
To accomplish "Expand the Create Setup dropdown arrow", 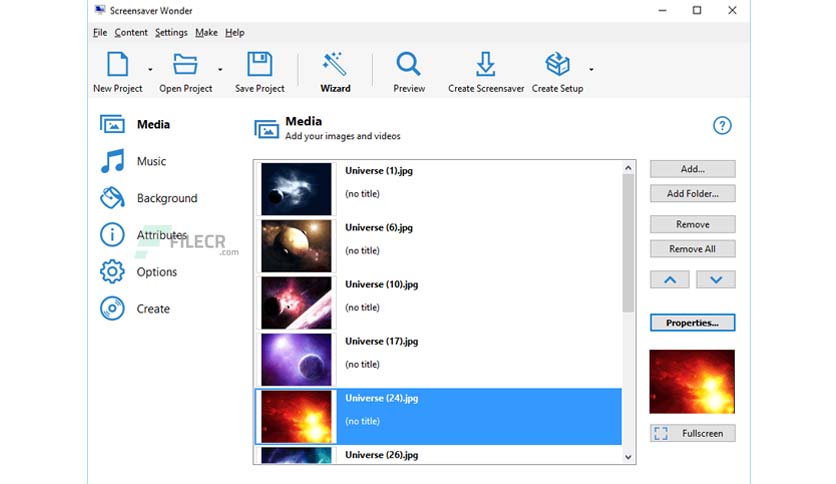I will pos(591,69).
